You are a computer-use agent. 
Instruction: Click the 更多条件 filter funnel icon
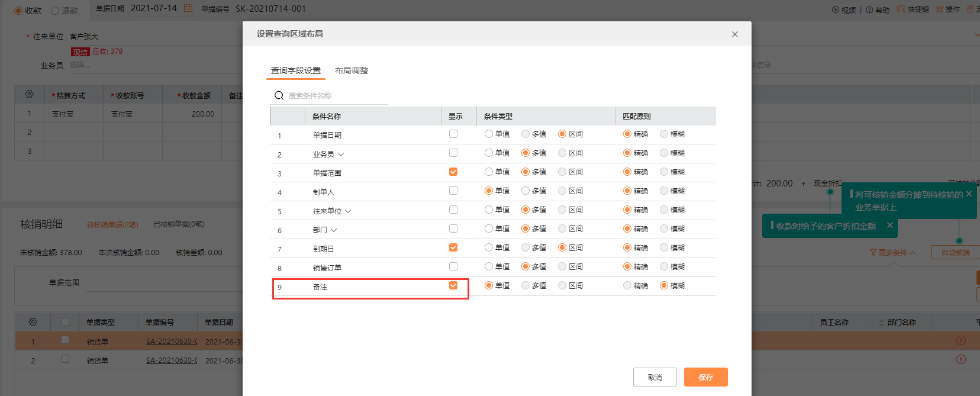(873, 252)
